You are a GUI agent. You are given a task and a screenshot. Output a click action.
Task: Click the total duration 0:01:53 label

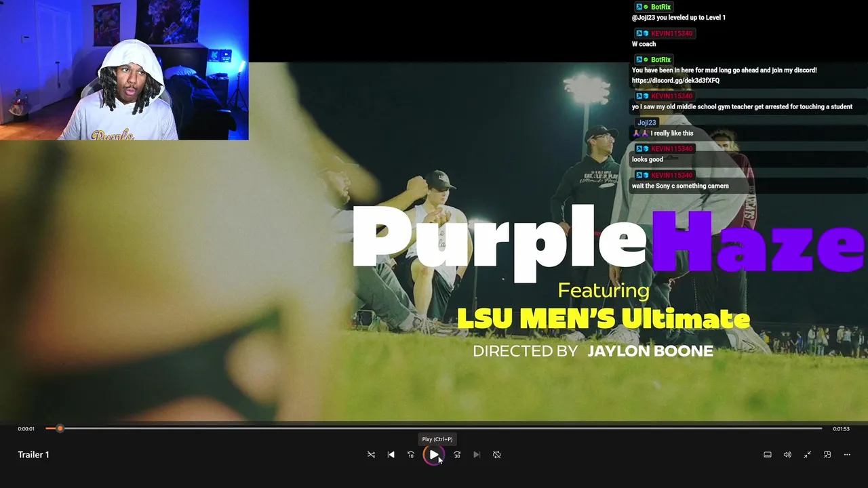(842, 429)
